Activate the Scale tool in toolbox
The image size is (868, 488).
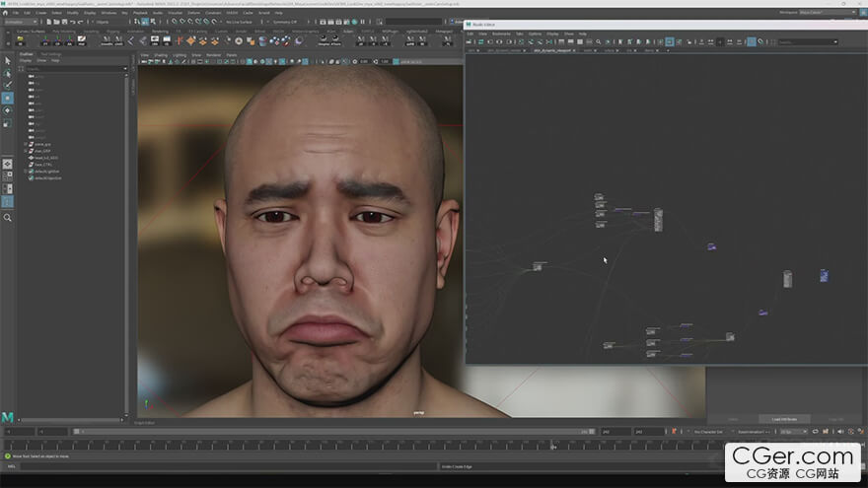pos(8,122)
